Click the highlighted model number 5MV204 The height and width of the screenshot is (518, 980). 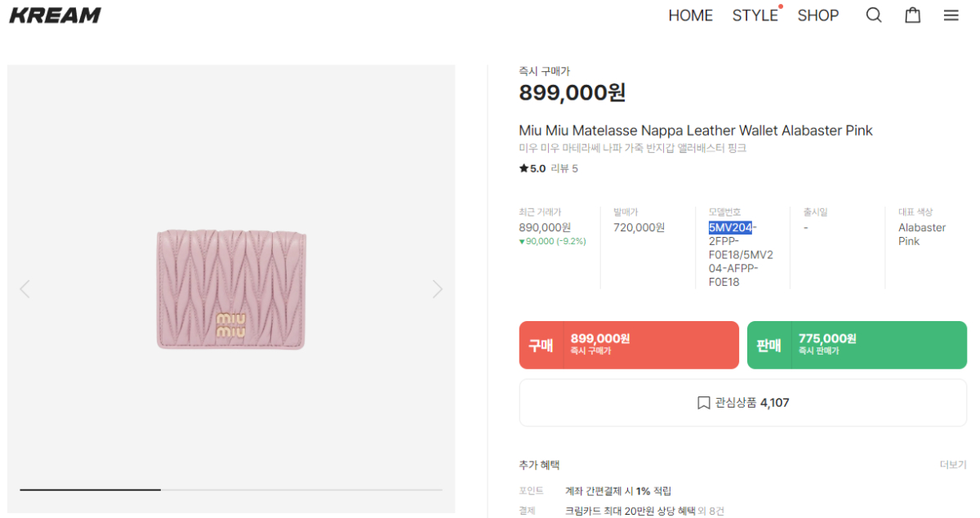730,228
